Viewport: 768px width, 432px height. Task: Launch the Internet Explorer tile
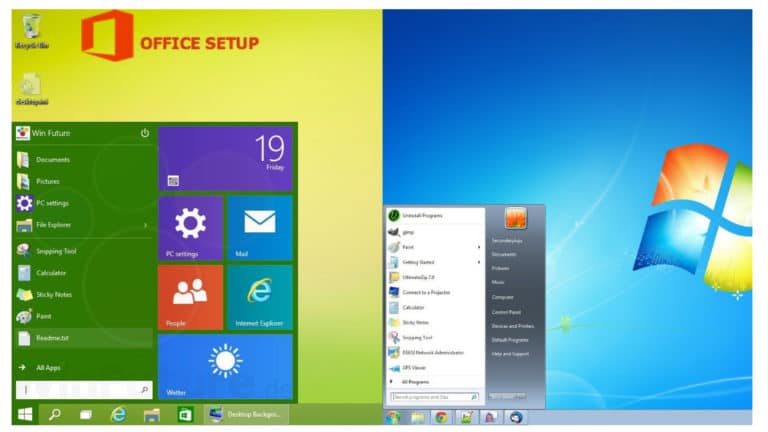click(259, 297)
